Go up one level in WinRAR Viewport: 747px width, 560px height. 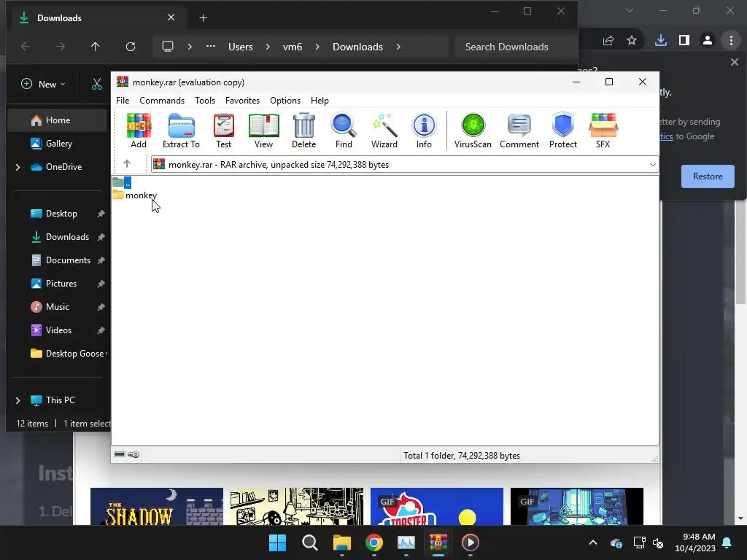pyautogui.click(x=127, y=164)
